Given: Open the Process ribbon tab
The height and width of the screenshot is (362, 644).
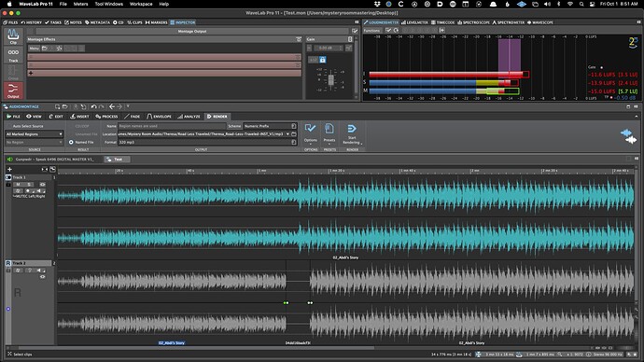Looking at the screenshot, I should (x=106, y=117).
